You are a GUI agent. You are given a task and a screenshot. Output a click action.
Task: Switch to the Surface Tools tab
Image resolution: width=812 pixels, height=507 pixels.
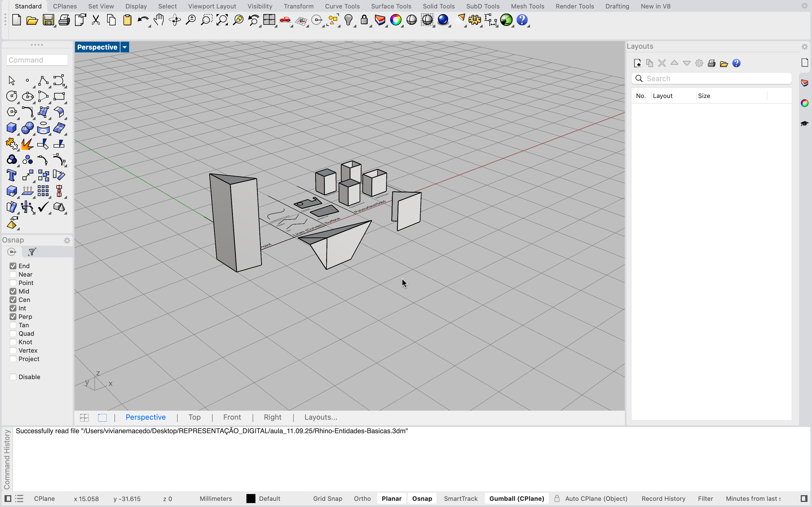click(x=391, y=6)
